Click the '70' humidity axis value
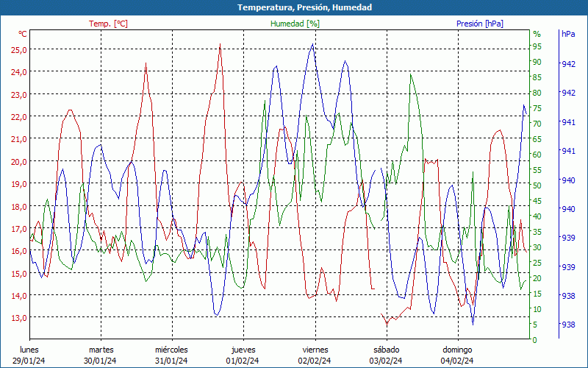The image size is (588, 368). tap(537, 124)
